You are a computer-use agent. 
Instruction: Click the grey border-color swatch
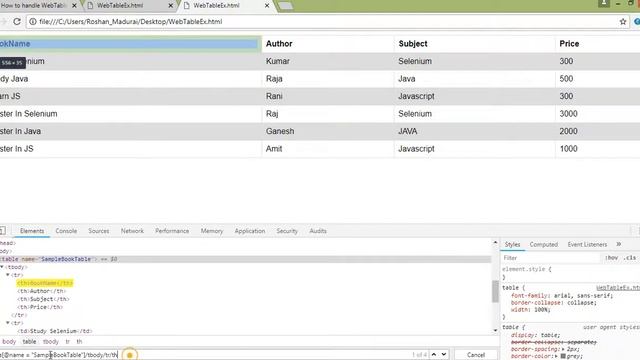(563, 356)
